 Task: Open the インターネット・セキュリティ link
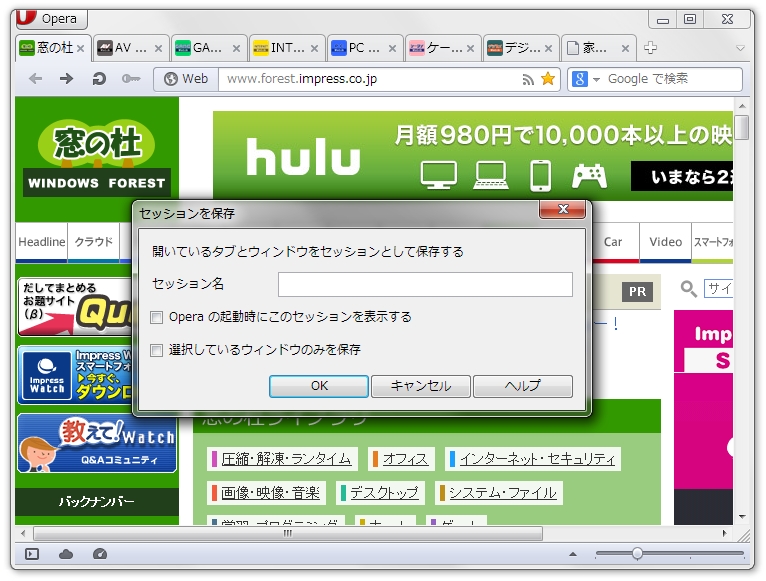point(537,459)
